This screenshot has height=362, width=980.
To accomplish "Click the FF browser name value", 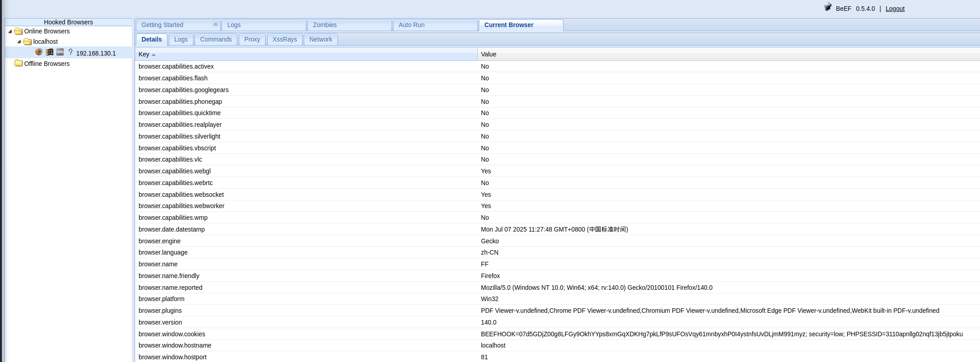I will click(485, 264).
